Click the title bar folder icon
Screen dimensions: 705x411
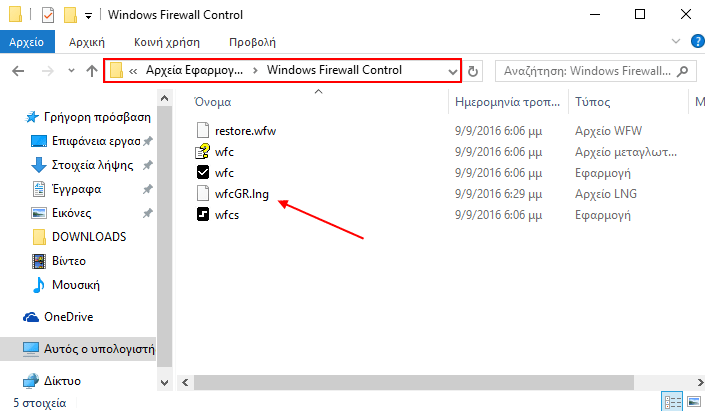click(15, 14)
